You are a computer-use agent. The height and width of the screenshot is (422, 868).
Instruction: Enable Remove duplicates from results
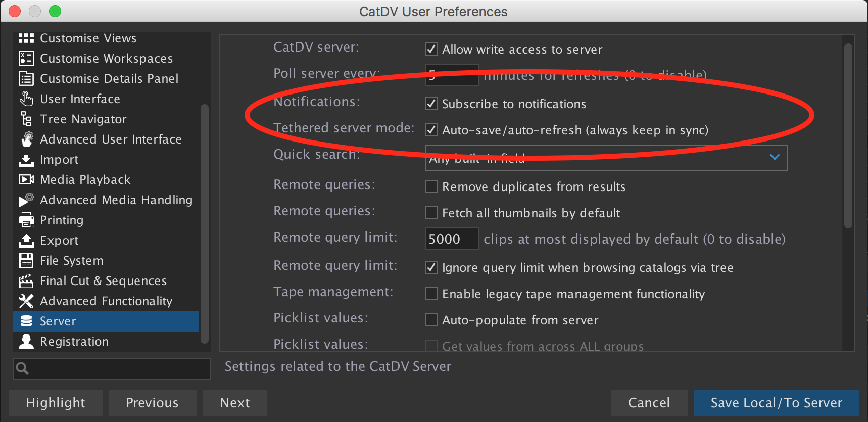click(431, 186)
